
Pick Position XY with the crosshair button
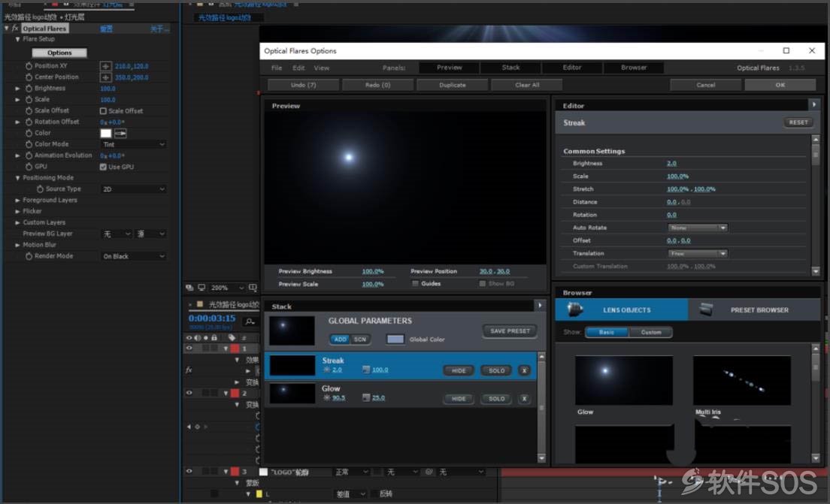pos(105,66)
